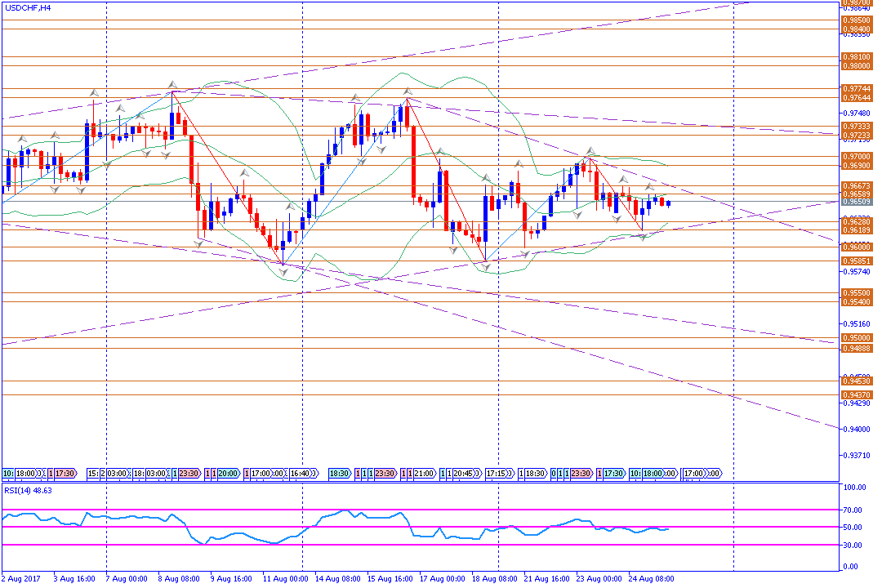Image resolution: width=882 pixels, height=588 pixels.
Task: Click the 0.94370 price level label
Action: pos(857,394)
